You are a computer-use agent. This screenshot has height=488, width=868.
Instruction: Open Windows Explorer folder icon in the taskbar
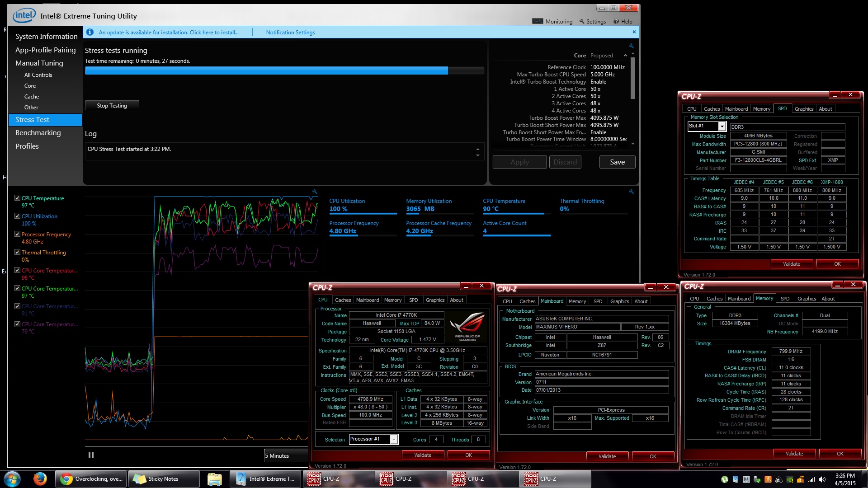214,479
